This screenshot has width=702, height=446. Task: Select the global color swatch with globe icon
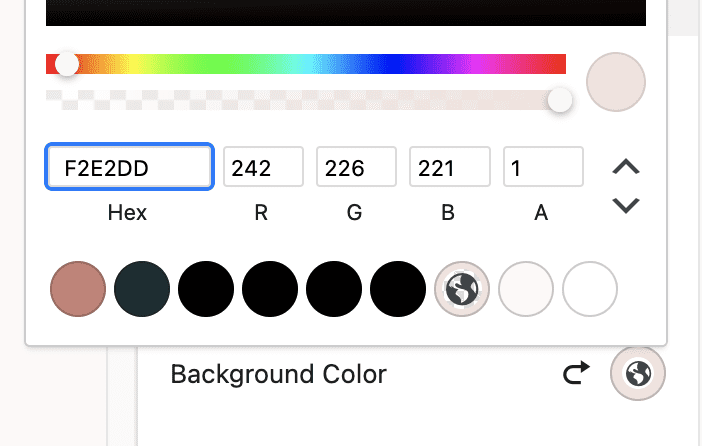pyautogui.click(x=462, y=289)
